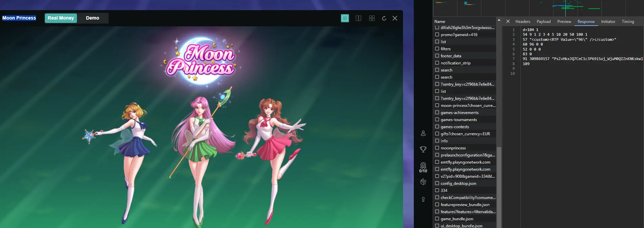The width and height of the screenshot is (644, 228).
Task: Click the response line "d=104 1"
Action: (530, 30)
